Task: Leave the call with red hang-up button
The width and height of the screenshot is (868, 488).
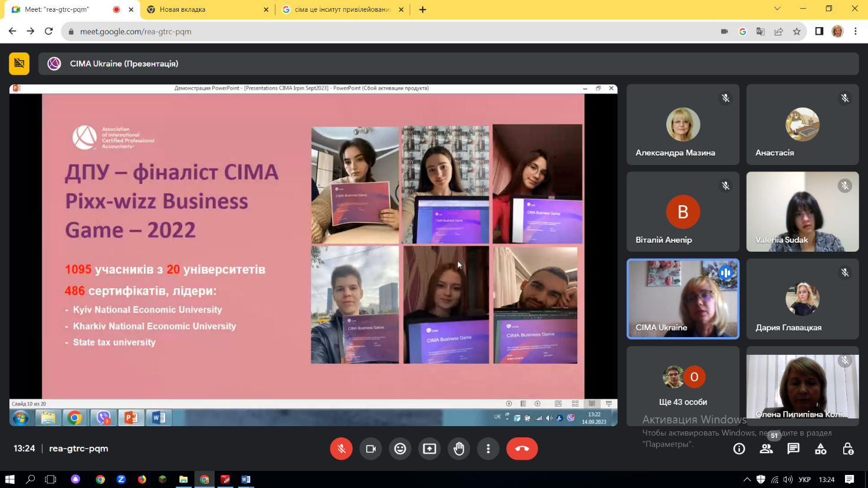Action: (x=522, y=449)
